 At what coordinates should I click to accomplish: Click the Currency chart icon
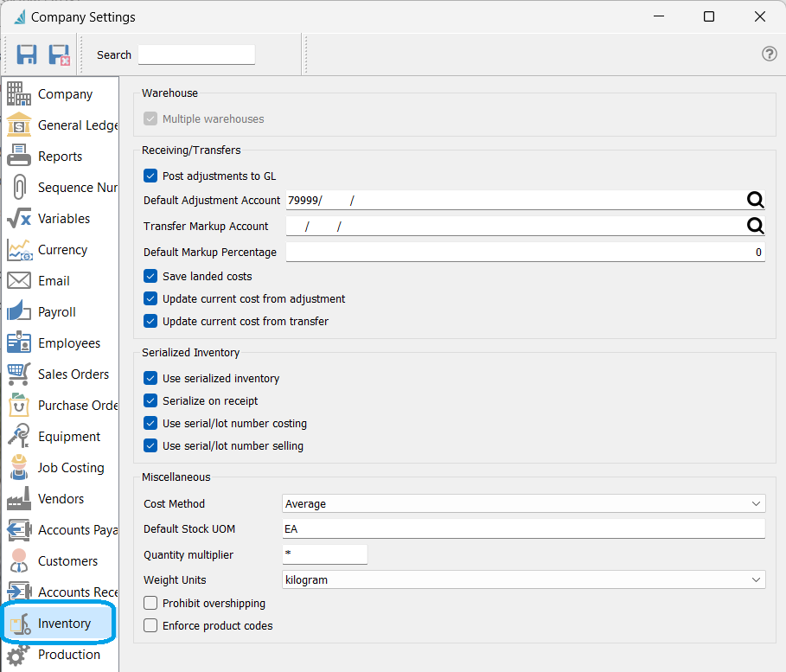[20, 250]
